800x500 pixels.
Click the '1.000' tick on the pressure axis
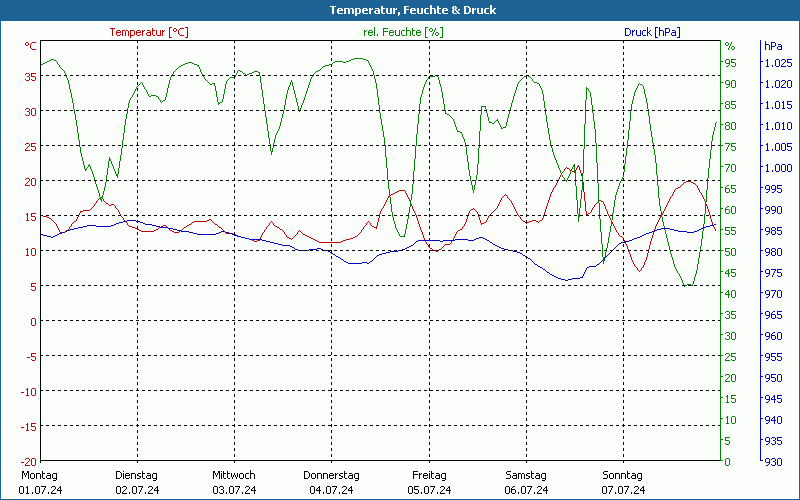point(778,168)
